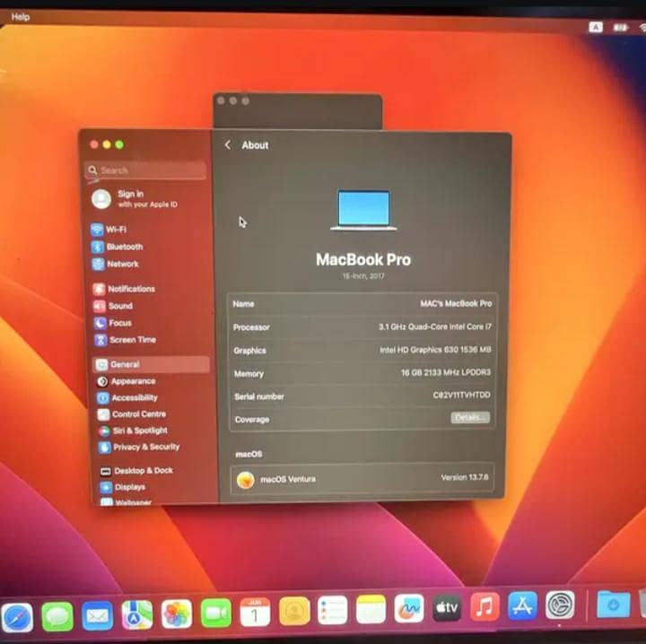
Task: Click the input source icon in menu bar
Action: coord(596,28)
